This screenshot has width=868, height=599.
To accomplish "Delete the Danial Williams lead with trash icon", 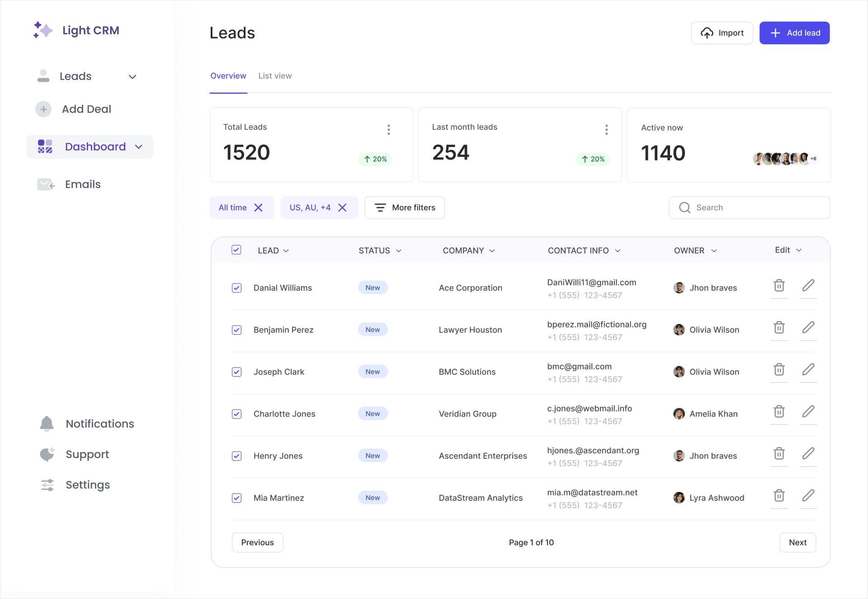I will pyautogui.click(x=779, y=285).
